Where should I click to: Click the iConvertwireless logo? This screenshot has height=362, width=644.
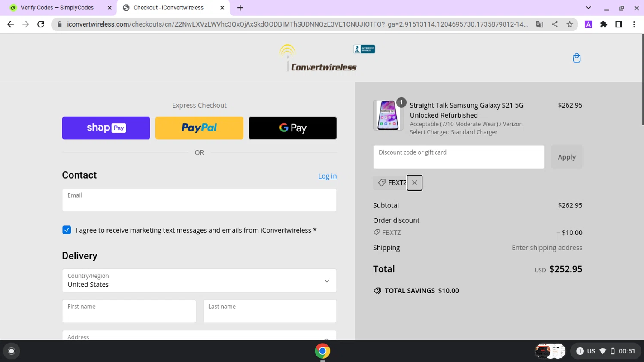[318, 58]
